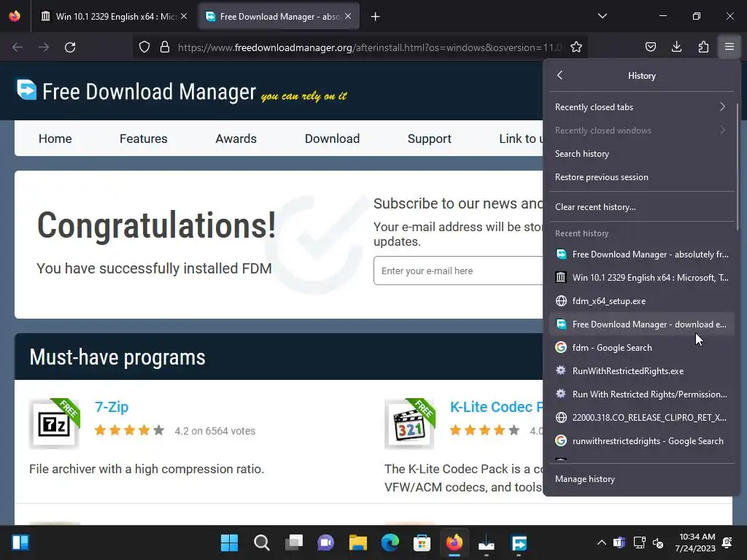Open history entry 22000.318.CO_RELEASE_CLIPRO_RET_X
747x560 pixels.
tap(641, 418)
